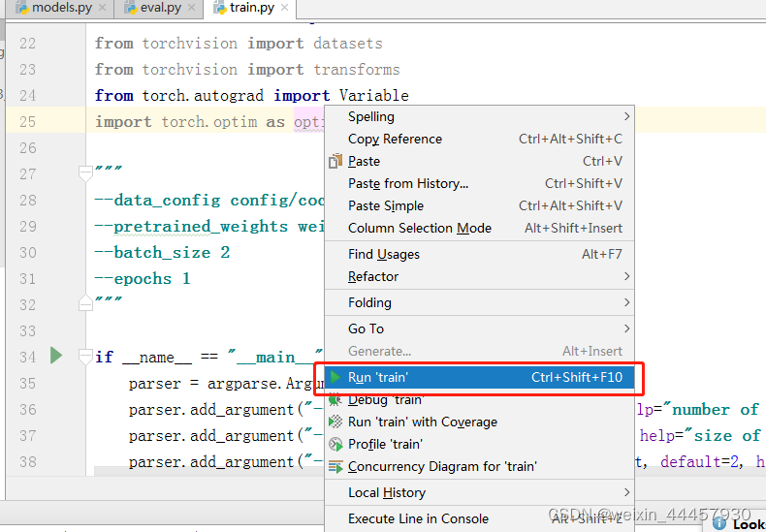The image size is (766, 532).
Task: Choose Run 'train' with Coverage
Action: [x=479, y=422]
